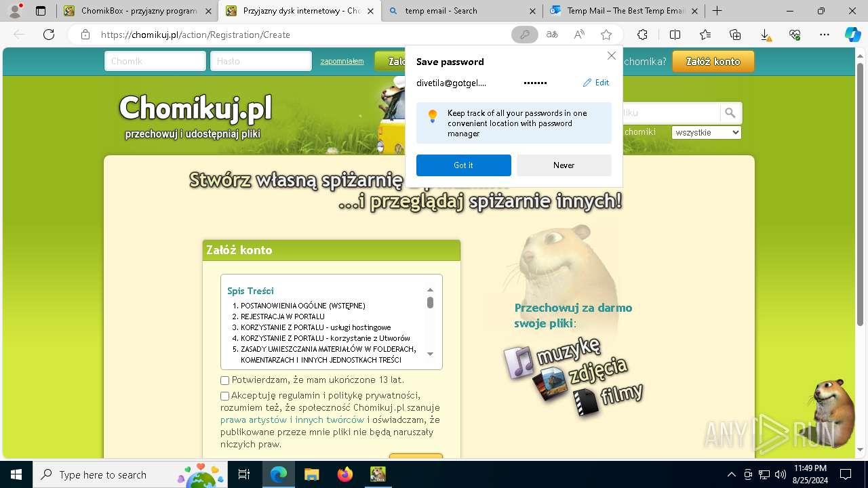The image size is (868, 488).
Task: Click the translate page icon
Action: [x=552, y=35]
